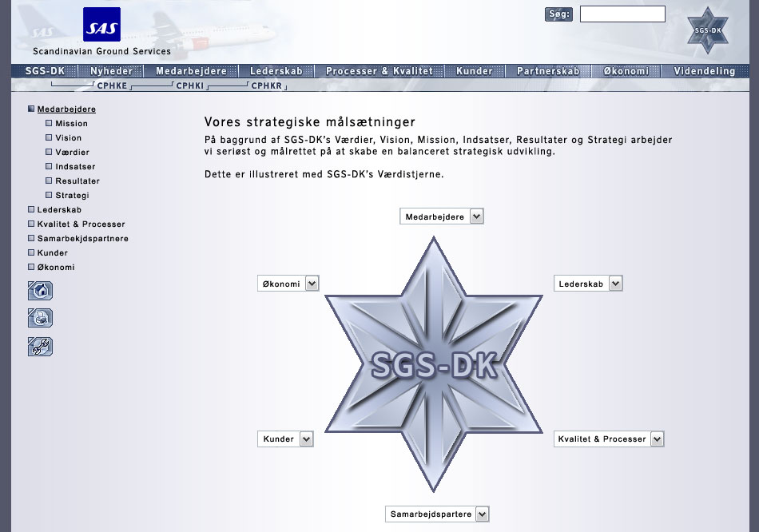759x532 pixels.
Task: Focus the search text field
Action: tap(622, 14)
